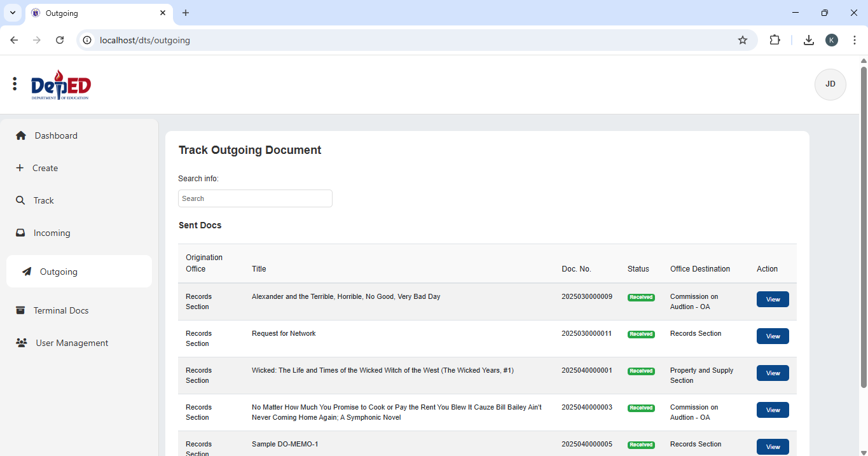View the Request for Network document
This screenshot has height=456, width=868.
pos(773,336)
